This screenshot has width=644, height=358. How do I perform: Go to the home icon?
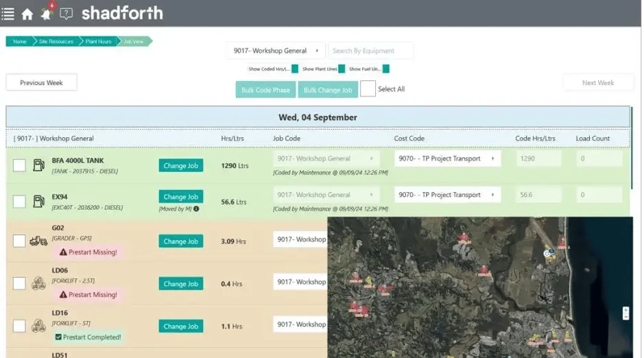pyautogui.click(x=27, y=14)
